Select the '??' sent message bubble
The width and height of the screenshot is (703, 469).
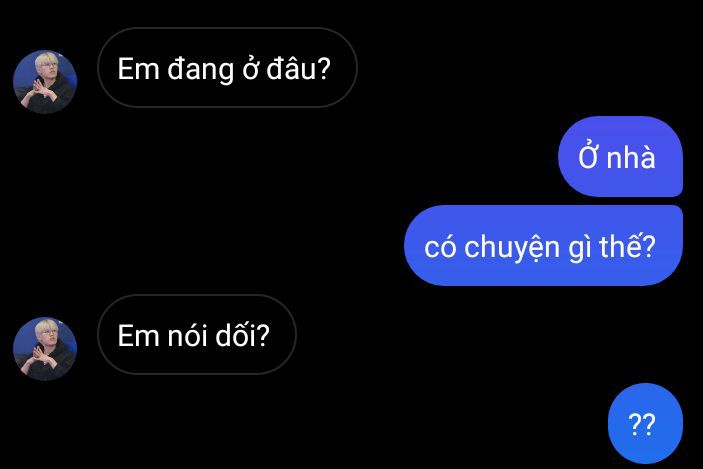pos(645,423)
